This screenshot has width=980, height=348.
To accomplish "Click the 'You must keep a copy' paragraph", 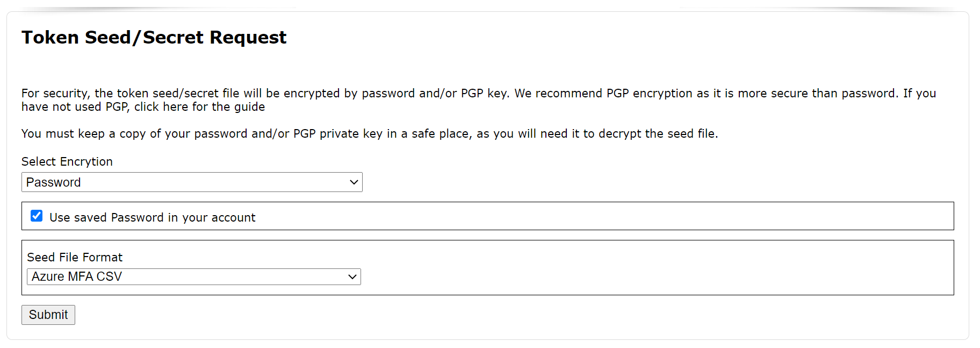I will (369, 134).
